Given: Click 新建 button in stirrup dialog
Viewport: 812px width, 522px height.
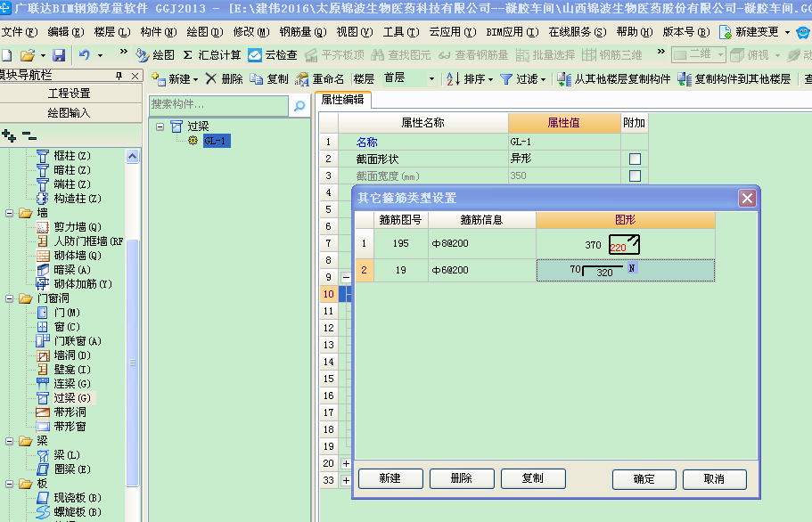Looking at the screenshot, I should (390, 478).
